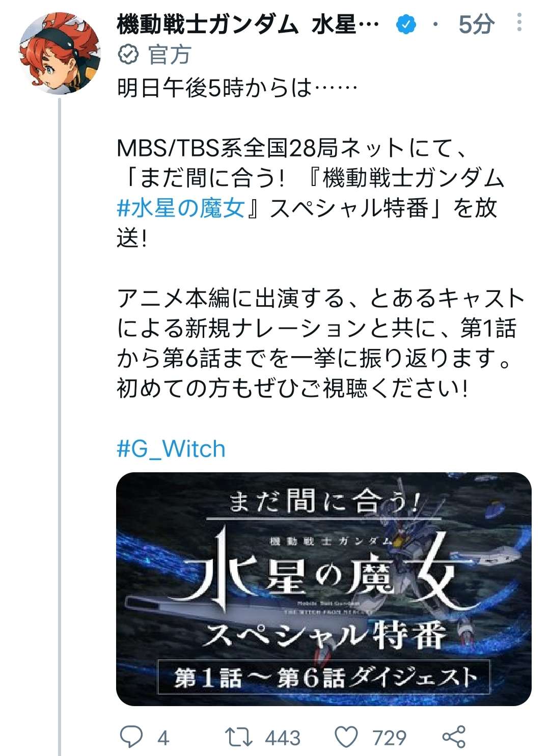View the 729 likes count
550x756 pixels.
[x=390, y=738]
